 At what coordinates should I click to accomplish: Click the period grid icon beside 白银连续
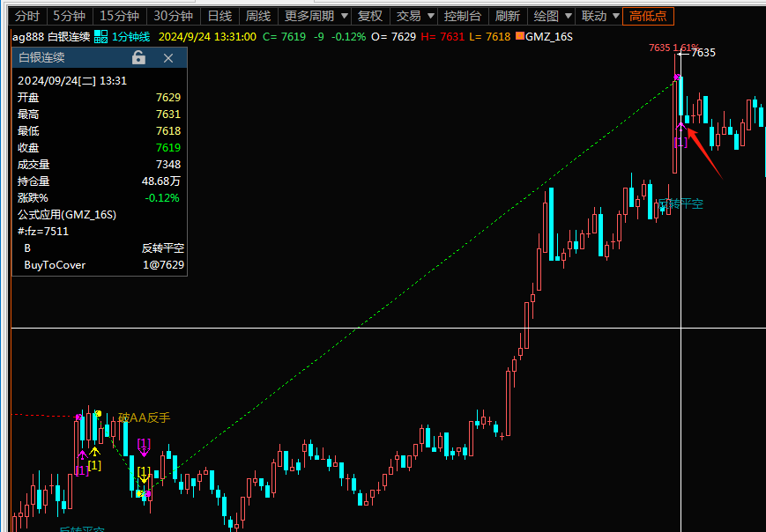pyautogui.click(x=101, y=37)
